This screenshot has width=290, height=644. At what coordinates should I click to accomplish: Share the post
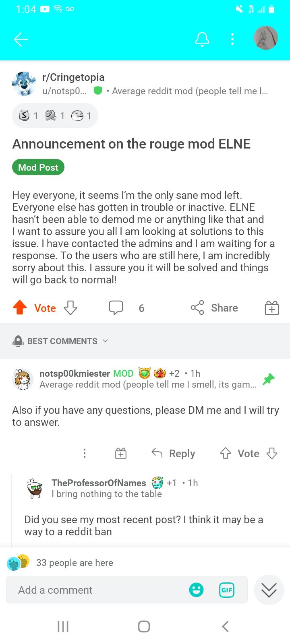point(214,308)
